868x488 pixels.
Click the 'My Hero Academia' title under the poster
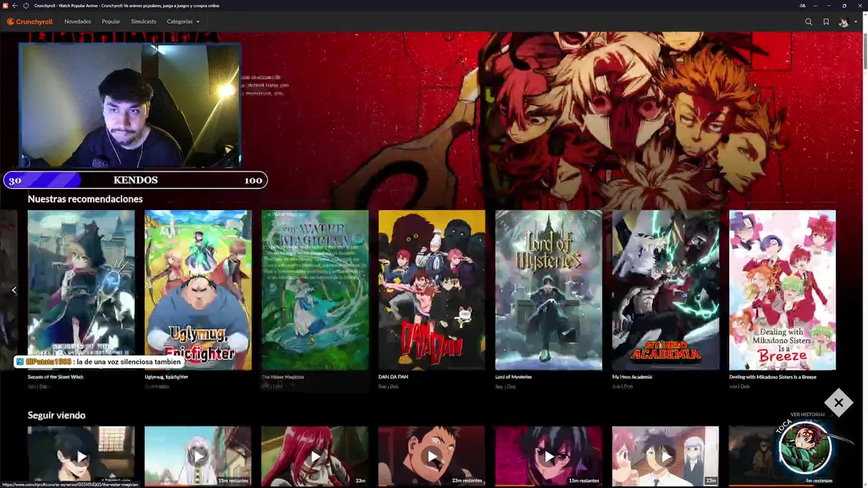click(x=632, y=377)
